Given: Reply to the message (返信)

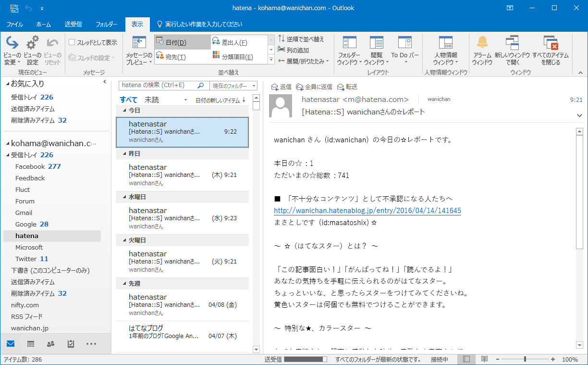Looking at the screenshot, I should point(282,87).
